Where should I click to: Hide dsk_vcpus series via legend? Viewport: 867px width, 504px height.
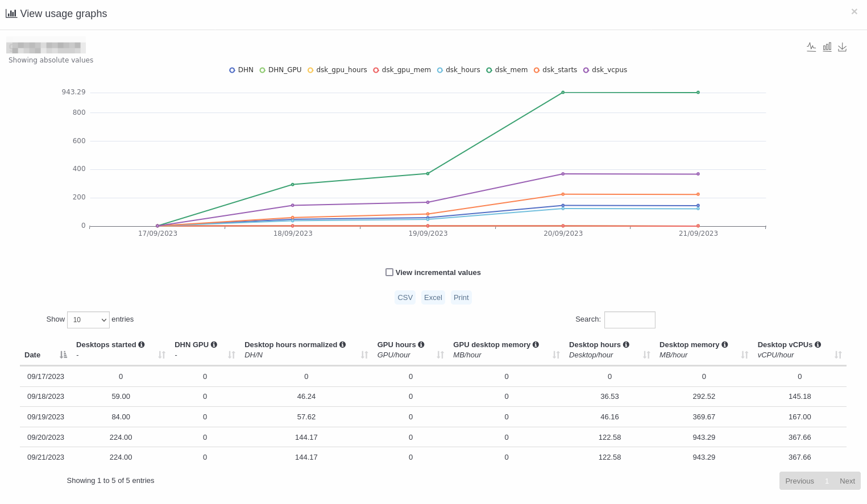(x=605, y=70)
